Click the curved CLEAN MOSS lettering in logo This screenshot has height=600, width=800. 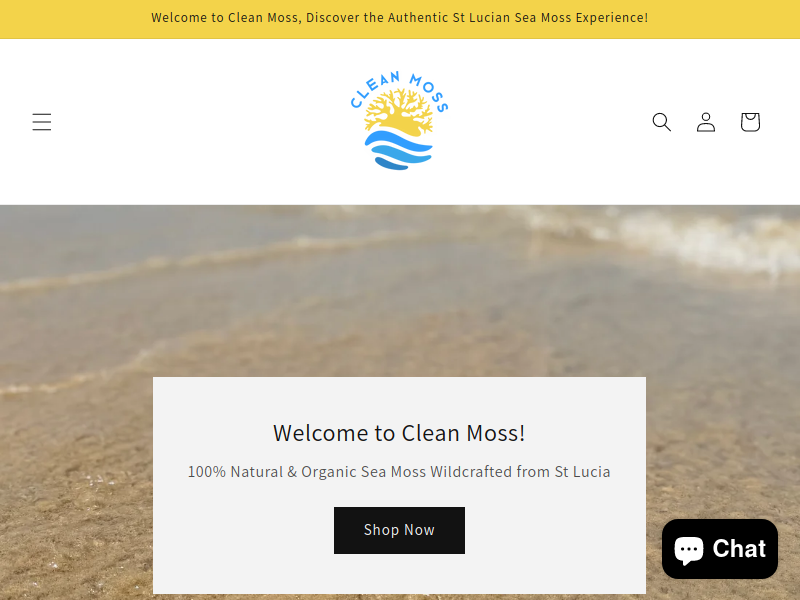click(x=399, y=89)
